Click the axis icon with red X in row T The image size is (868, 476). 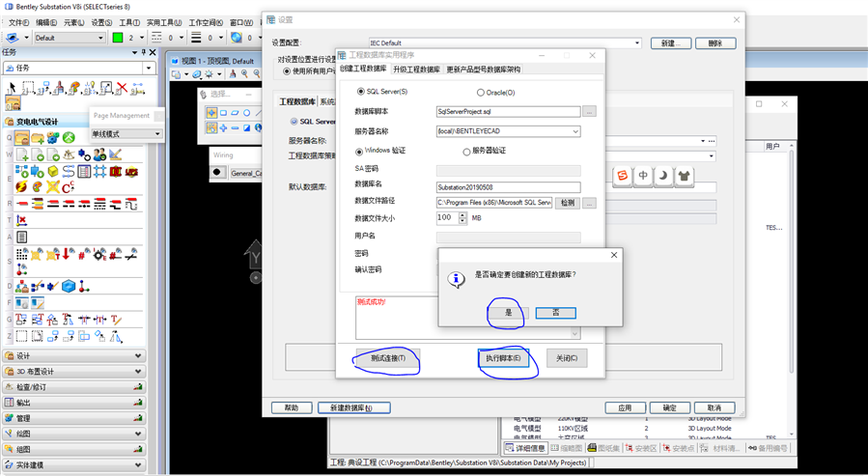click(x=21, y=220)
